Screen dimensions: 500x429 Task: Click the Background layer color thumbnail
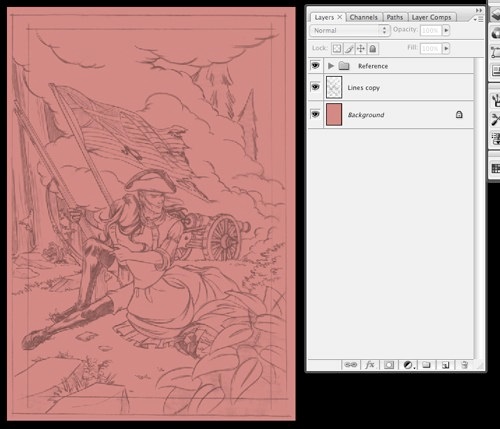click(334, 114)
